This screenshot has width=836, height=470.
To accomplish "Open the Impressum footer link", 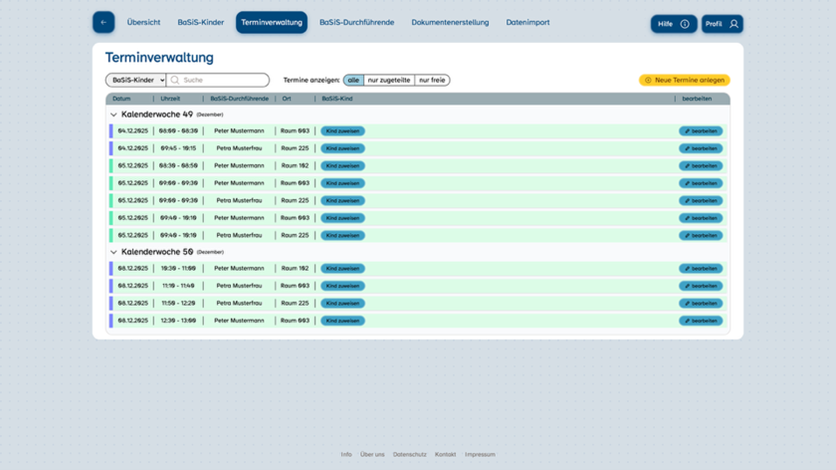I will [x=479, y=454].
